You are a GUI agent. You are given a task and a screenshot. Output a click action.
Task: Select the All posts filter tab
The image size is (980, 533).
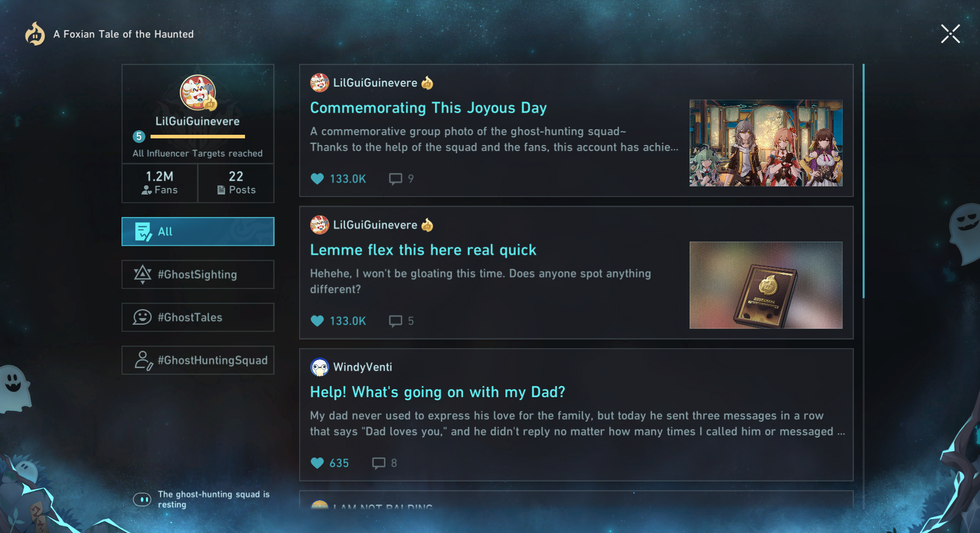(198, 231)
